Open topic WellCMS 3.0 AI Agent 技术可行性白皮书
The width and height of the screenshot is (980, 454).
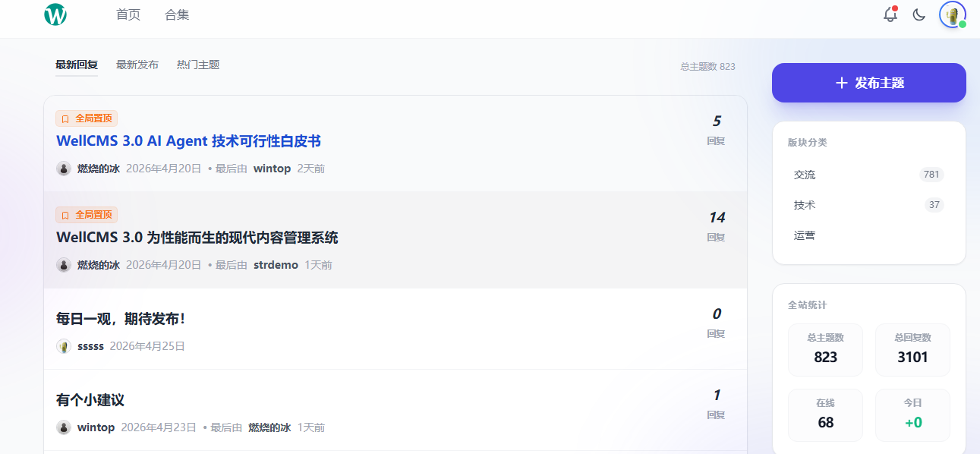coord(188,141)
